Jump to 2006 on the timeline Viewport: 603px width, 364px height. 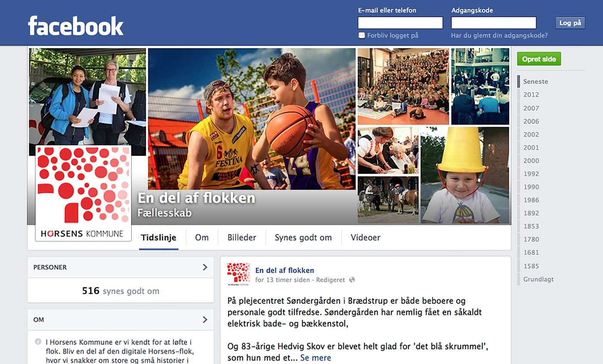tap(531, 121)
